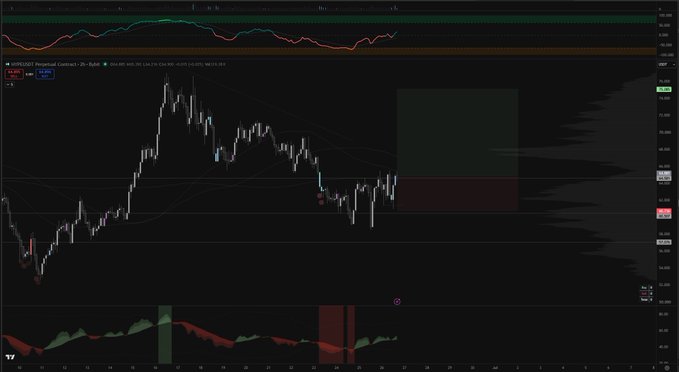Click the red stop-loss price label on scale
679x372 pixels.
point(664,211)
